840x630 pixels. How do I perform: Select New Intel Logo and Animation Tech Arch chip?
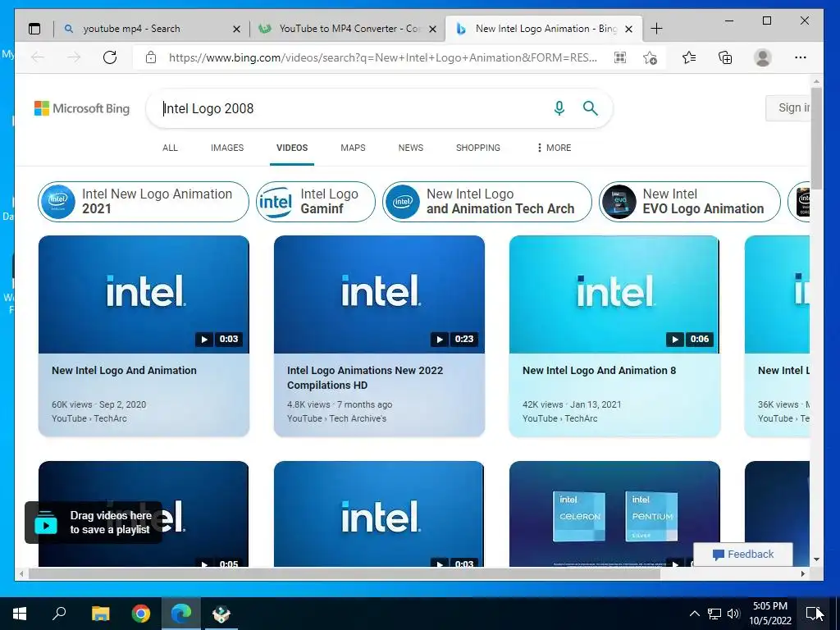(487, 202)
